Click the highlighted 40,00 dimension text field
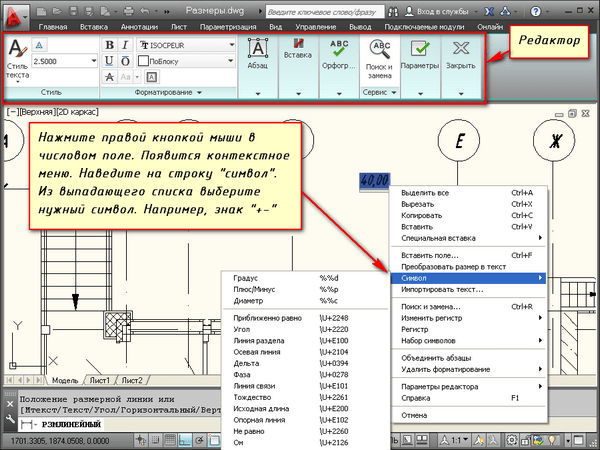Screen dimensions: 600x450 375,181
